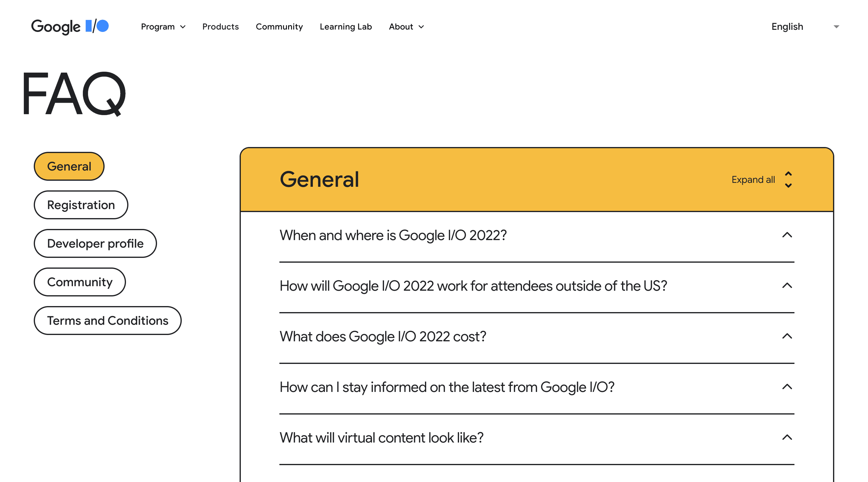This screenshot has height=482, width=868.
Task: Click the Developer profile filter button
Action: 95,243
